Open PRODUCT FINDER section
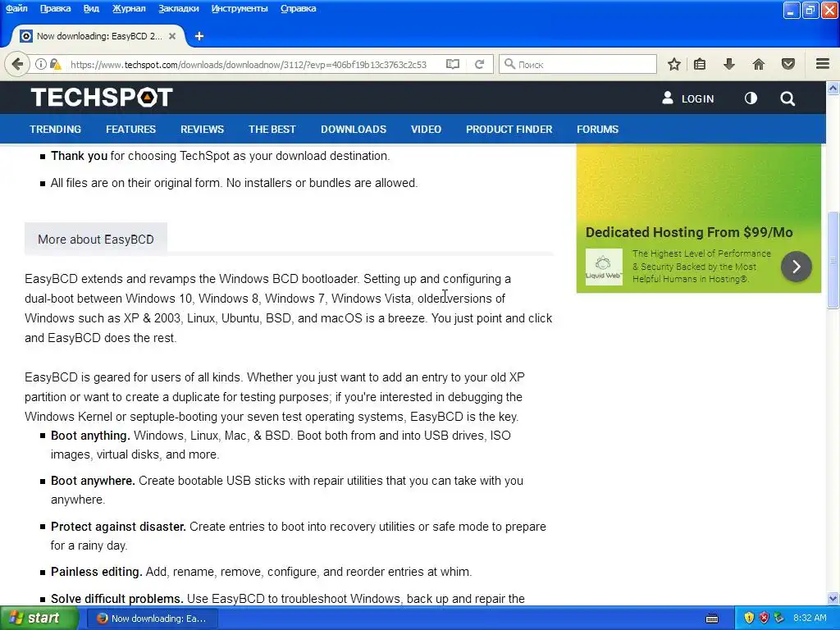This screenshot has width=840, height=630. (x=509, y=129)
